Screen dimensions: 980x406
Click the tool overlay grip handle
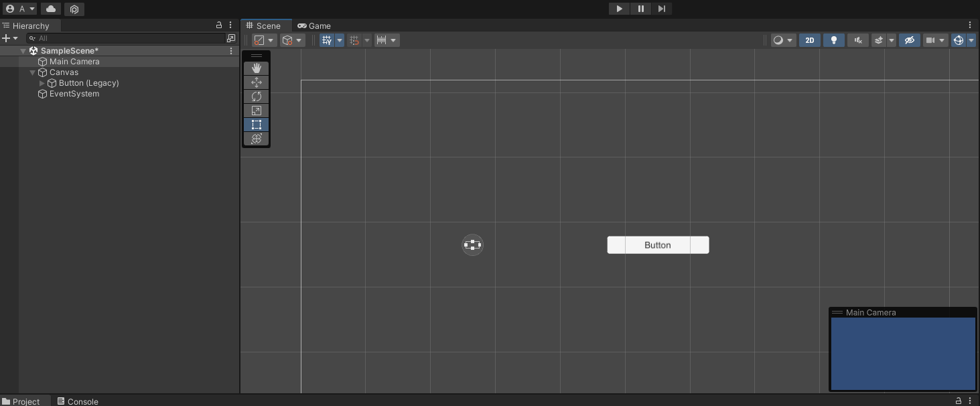[x=257, y=56]
